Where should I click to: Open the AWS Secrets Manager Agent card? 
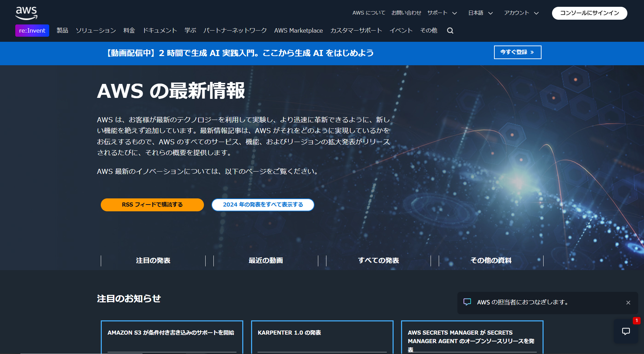click(472, 337)
